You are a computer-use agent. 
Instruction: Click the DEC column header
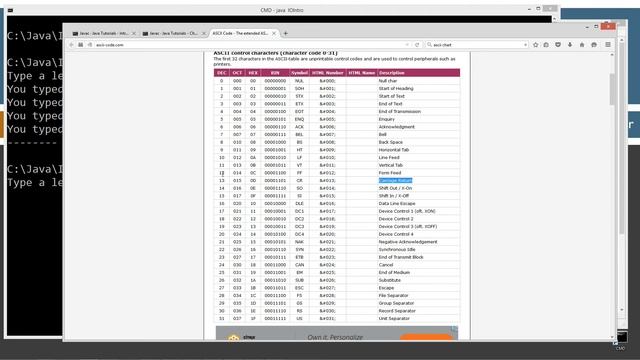point(222,73)
